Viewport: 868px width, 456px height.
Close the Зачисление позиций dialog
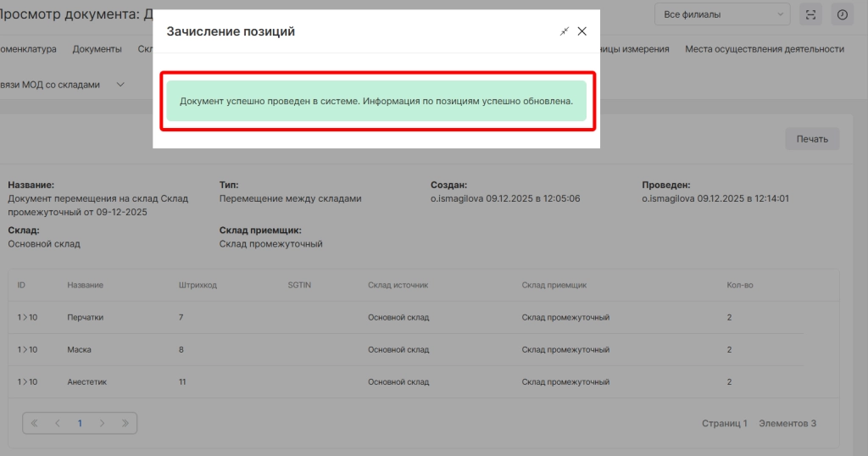pyautogui.click(x=582, y=31)
